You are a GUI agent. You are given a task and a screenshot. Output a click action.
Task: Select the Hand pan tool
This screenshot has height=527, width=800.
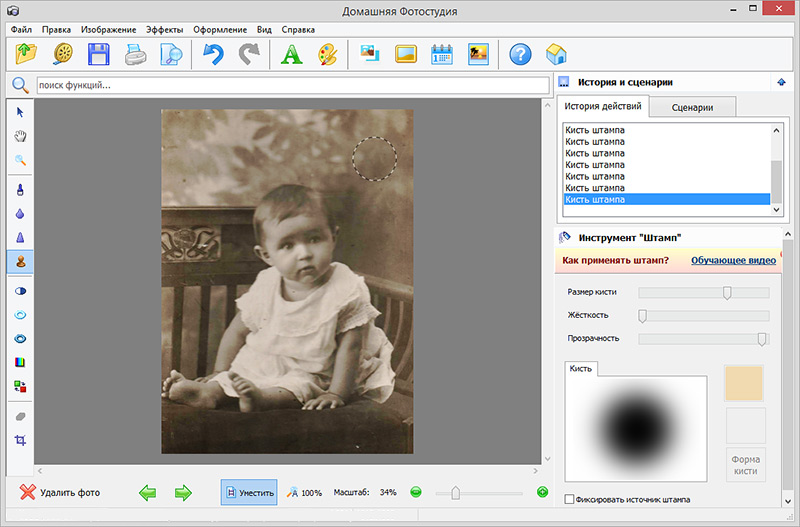click(20, 135)
